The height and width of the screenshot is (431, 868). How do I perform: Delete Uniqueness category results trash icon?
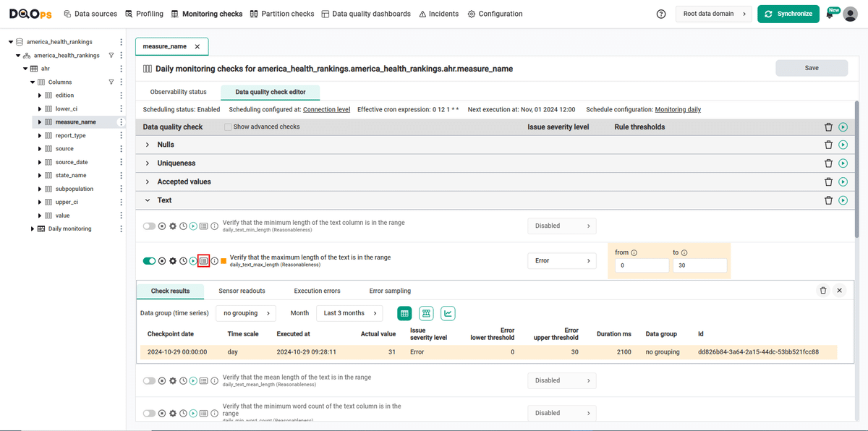tap(829, 163)
